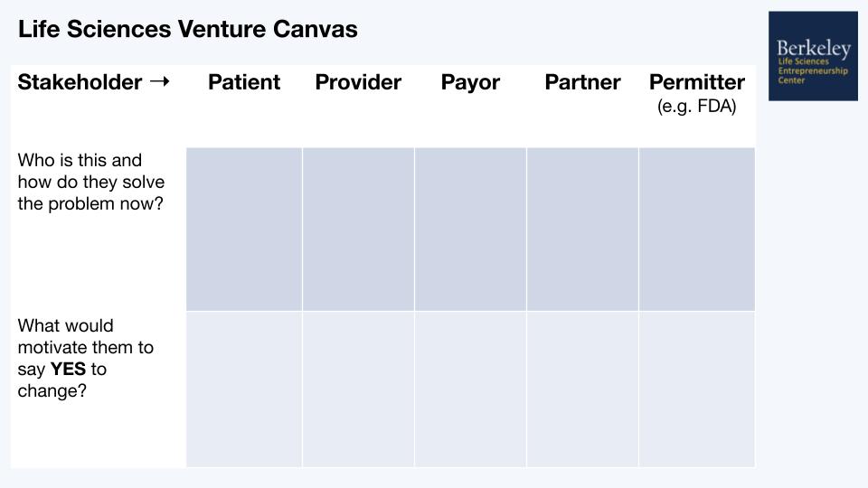Select the Provider column header
868x488 pixels.
(358, 82)
